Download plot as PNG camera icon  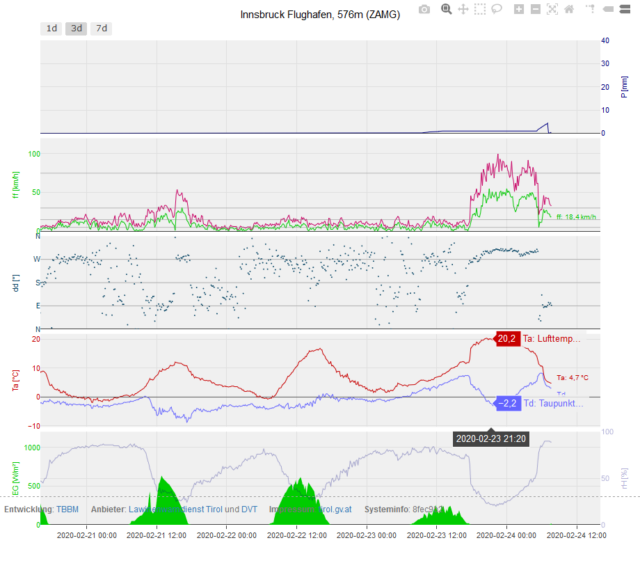[x=424, y=9]
